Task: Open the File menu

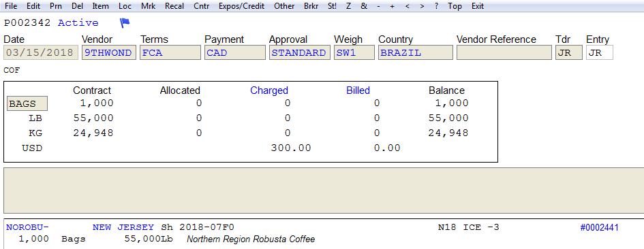Action: (11, 6)
